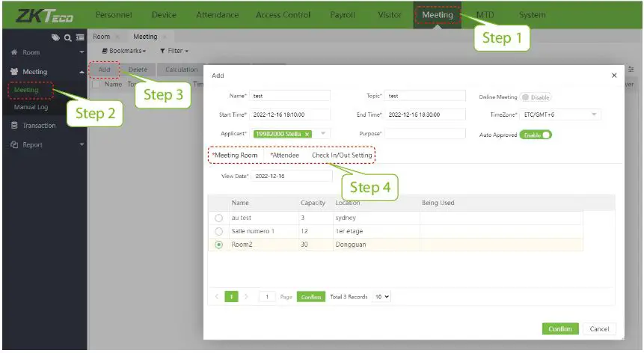Select the Attendee dialog tab
The image size is (644, 353).
(285, 155)
